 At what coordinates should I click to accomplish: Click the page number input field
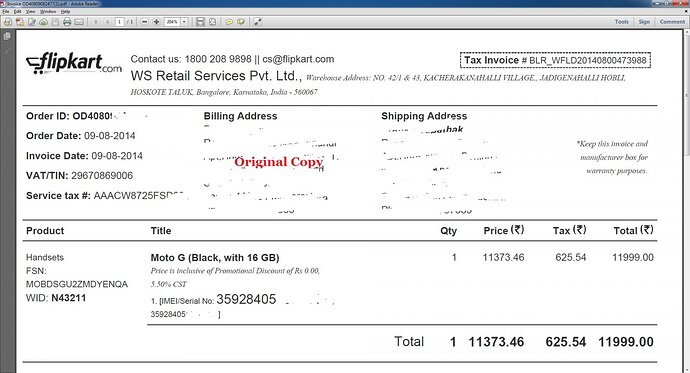[120, 22]
